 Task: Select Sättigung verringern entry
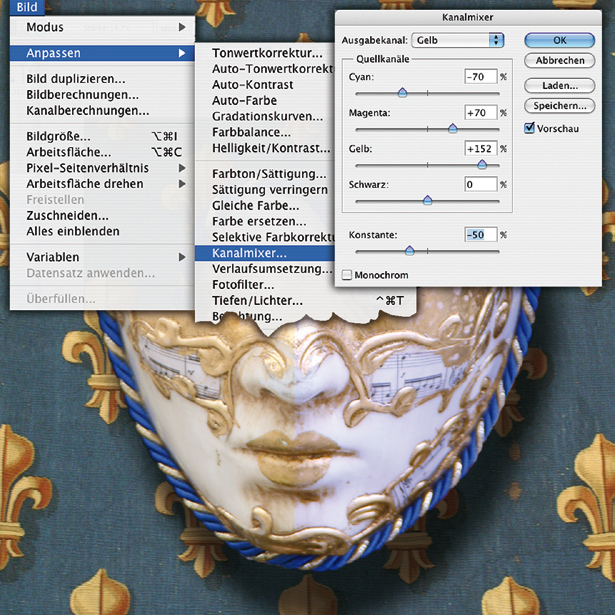tap(270, 190)
